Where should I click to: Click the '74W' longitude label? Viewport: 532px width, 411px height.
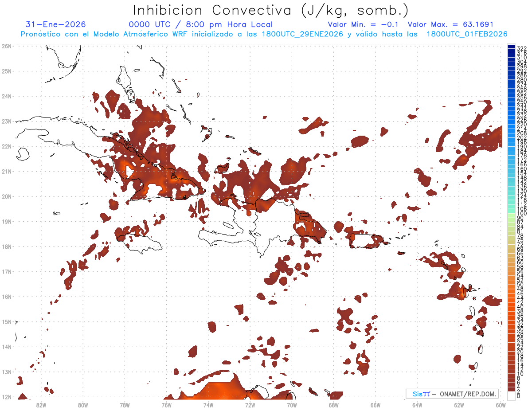[208, 405]
